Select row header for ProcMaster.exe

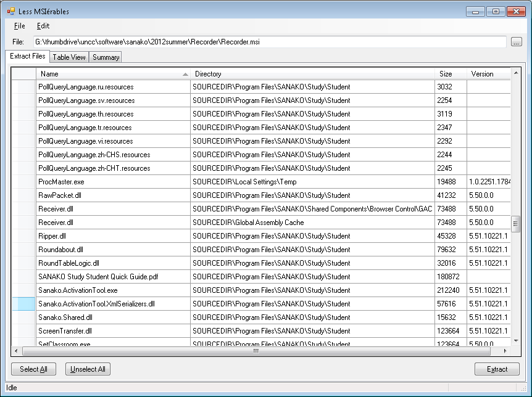24,182
